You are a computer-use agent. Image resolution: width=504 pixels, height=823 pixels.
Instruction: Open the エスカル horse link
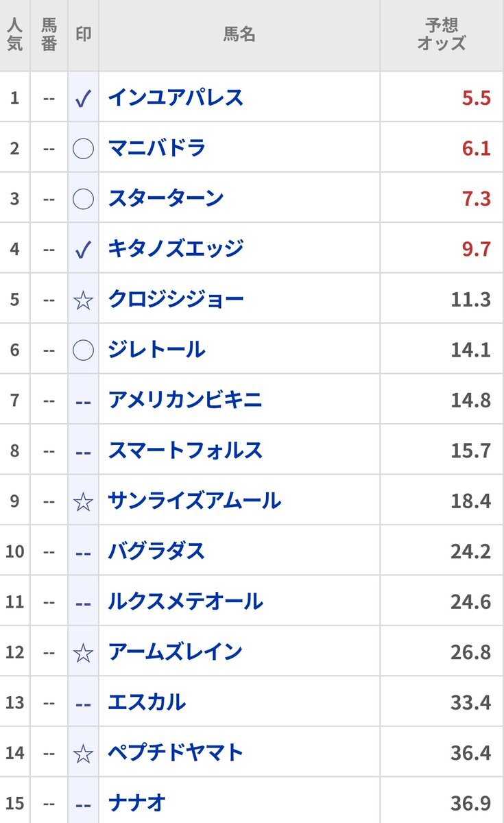[x=147, y=702]
